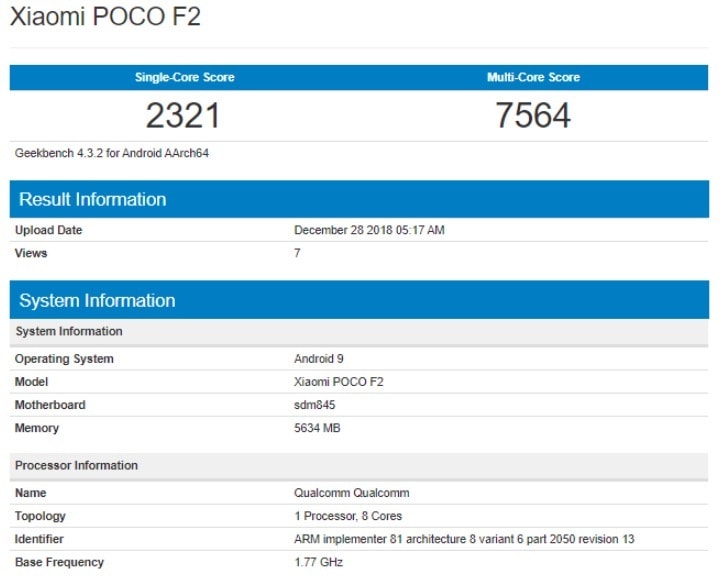Click December 28 2018 05:17 AM value
721x582 pixels.
[369, 230]
